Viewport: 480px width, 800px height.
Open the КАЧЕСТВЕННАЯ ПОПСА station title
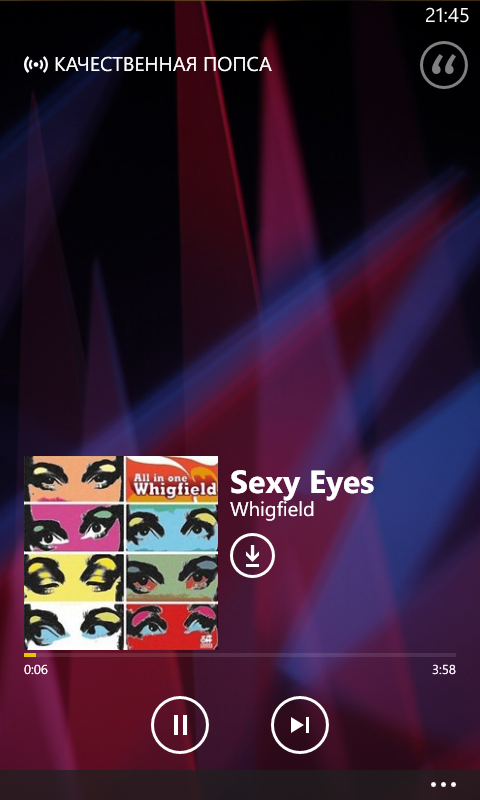[x=163, y=65]
